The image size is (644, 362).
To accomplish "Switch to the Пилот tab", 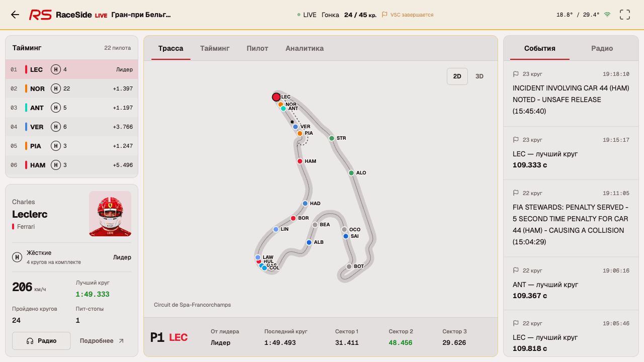I will [x=258, y=48].
